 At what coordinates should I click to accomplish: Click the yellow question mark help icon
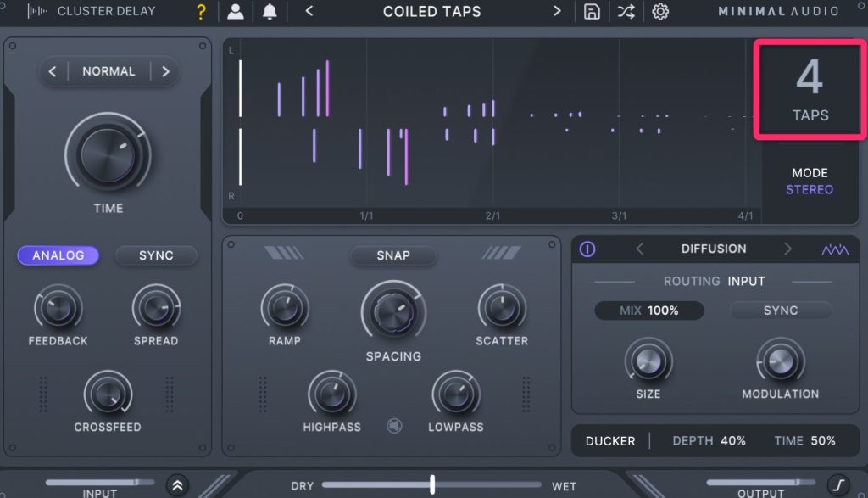coord(201,12)
